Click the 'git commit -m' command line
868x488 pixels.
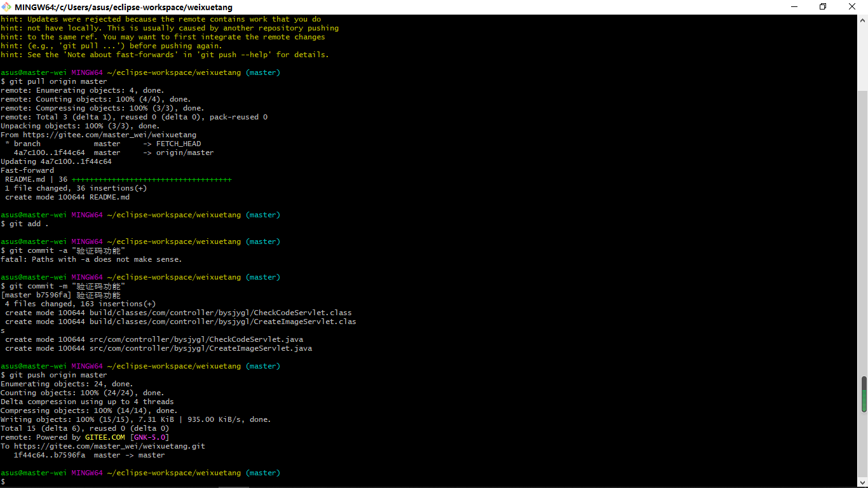63,286
